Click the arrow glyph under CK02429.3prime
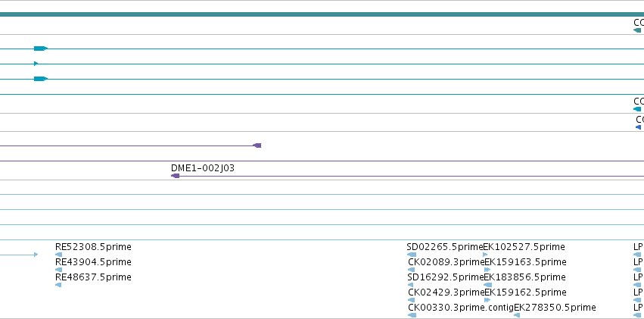 point(411,300)
